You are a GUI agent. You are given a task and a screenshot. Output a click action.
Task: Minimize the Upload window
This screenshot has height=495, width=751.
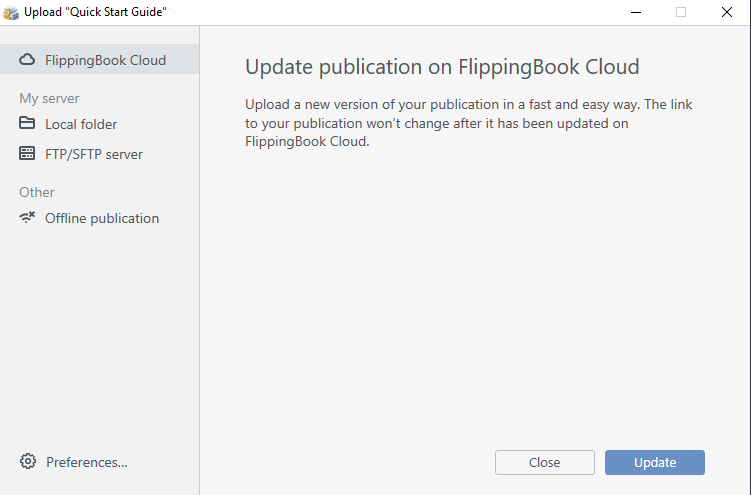(x=636, y=12)
